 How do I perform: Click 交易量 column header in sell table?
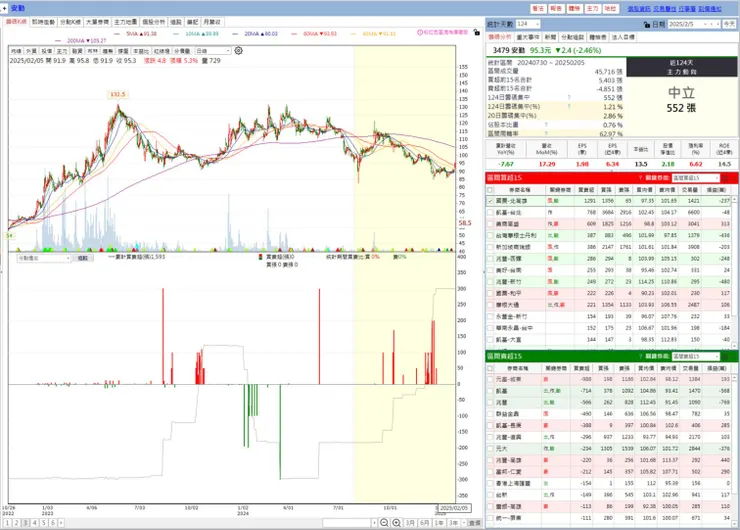click(x=691, y=368)
